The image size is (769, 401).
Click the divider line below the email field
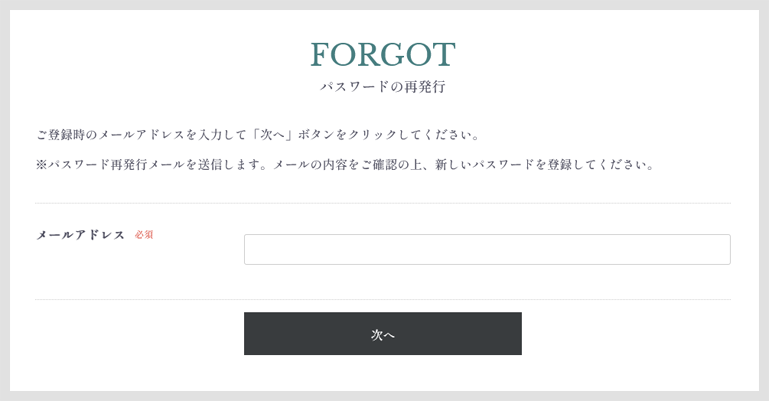pos(383,299)
